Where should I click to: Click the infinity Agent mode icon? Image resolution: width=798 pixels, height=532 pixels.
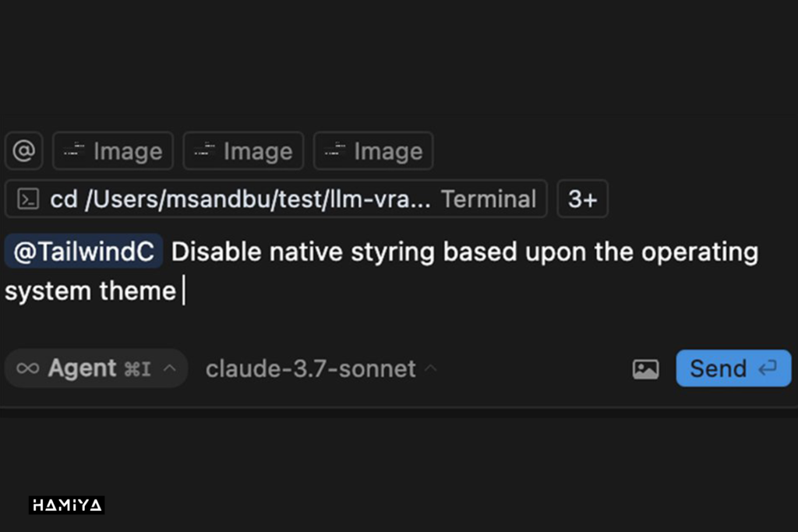click(27, 368)
